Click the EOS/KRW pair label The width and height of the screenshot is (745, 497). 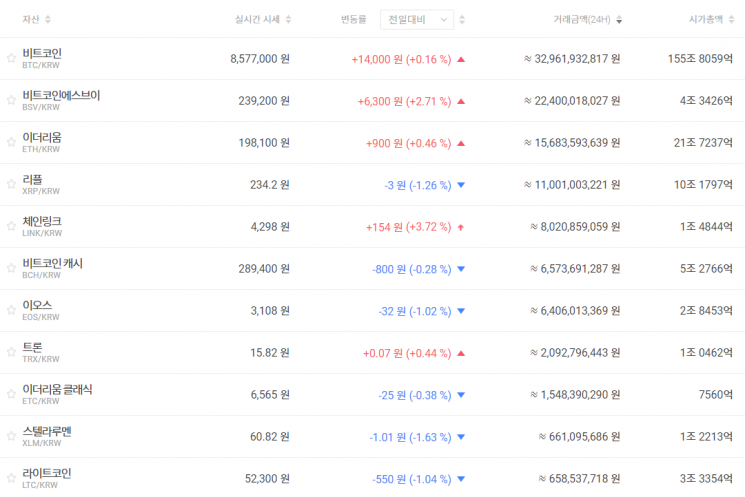tap(41, 317)
